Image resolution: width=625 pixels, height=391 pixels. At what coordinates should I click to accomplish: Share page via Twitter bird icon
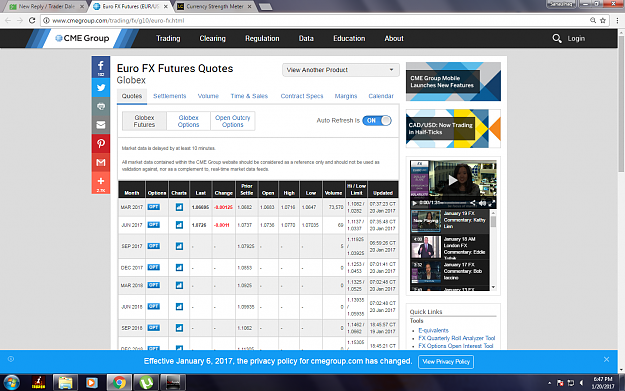101,87
